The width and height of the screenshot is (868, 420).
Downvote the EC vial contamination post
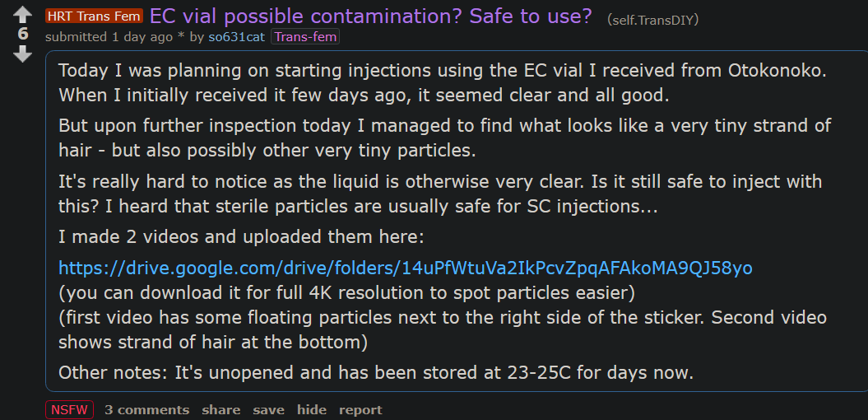click(x=22, y=54)
